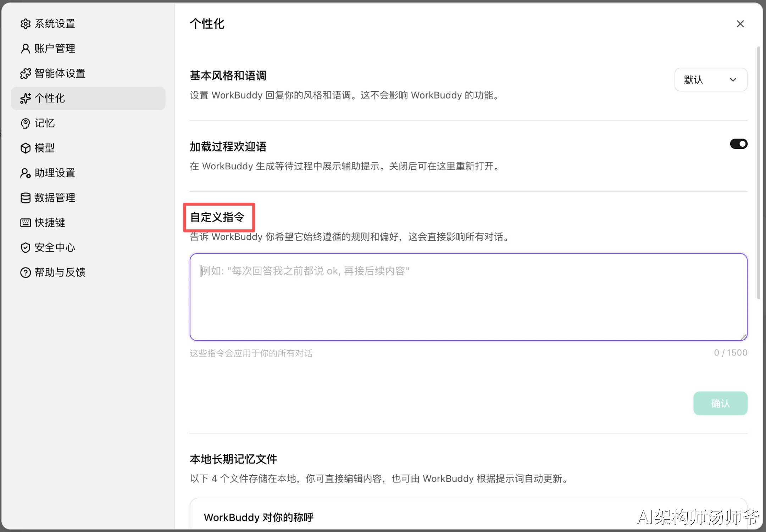Click the head icon beside 记忆
Viewport: 766px width, 532px height.
[x=25, y=123]
